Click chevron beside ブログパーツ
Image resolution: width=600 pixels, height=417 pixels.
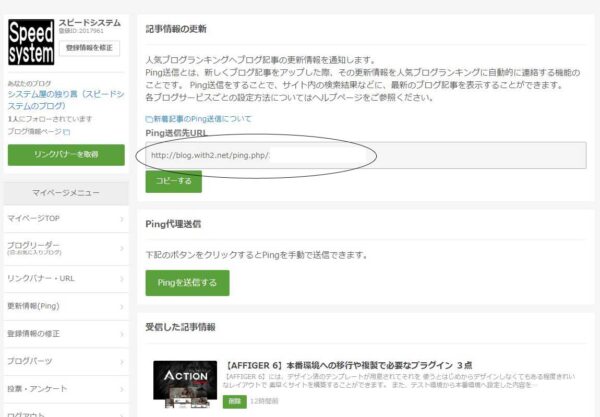click(x=122, y=362)
